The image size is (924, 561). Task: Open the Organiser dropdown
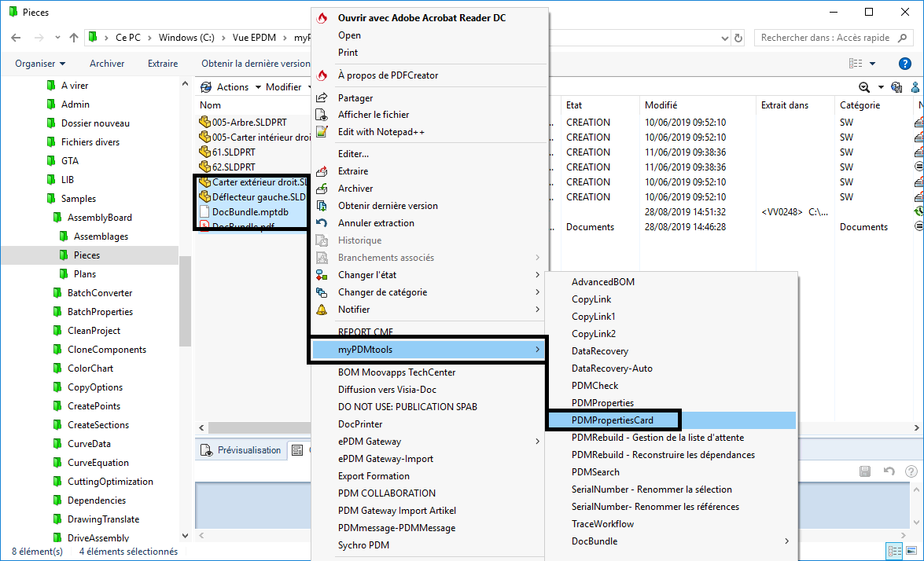[x=40, y=64]
